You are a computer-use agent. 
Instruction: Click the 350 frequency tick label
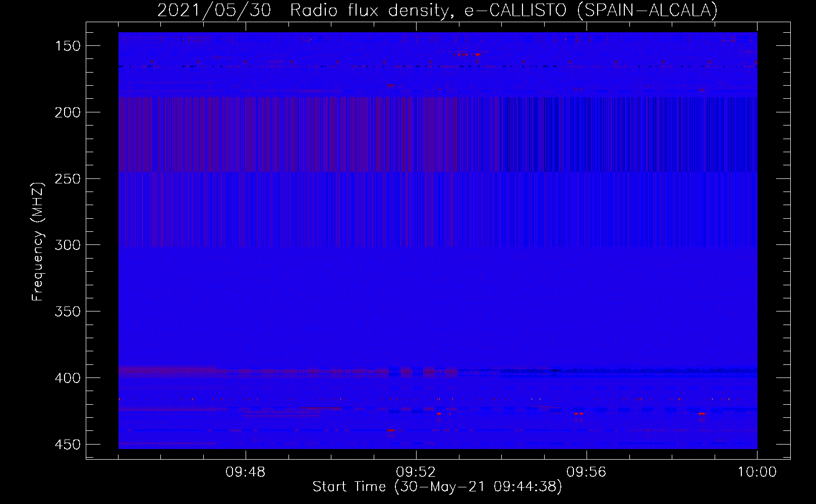(68, 311)
